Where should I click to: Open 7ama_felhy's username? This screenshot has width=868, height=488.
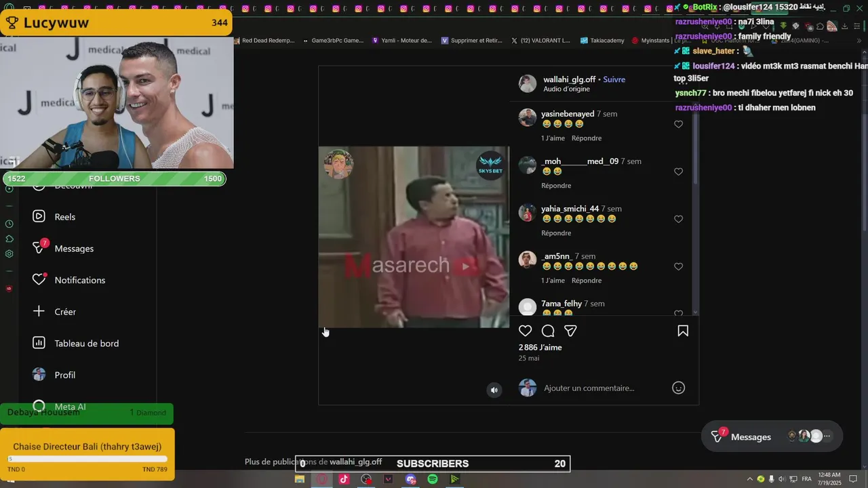click(x=561, y=304)
